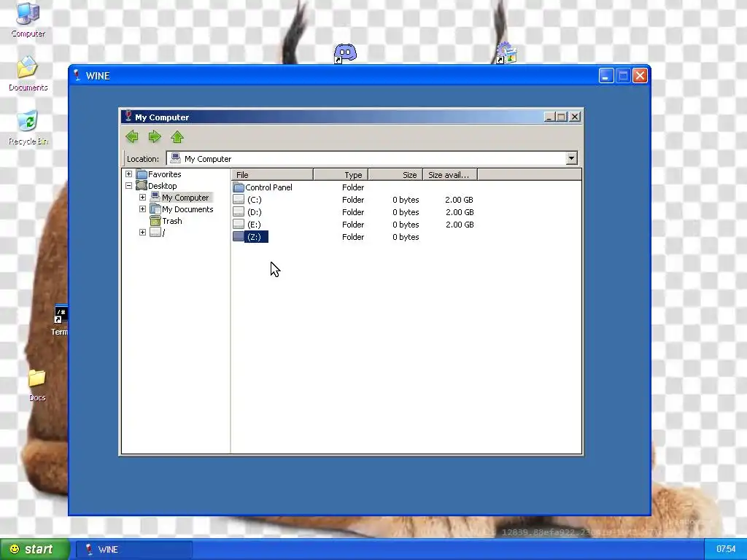Viewport: 747px width, 560px height.
Task: Sort by the Type column header
Action: tap(341, 175)
